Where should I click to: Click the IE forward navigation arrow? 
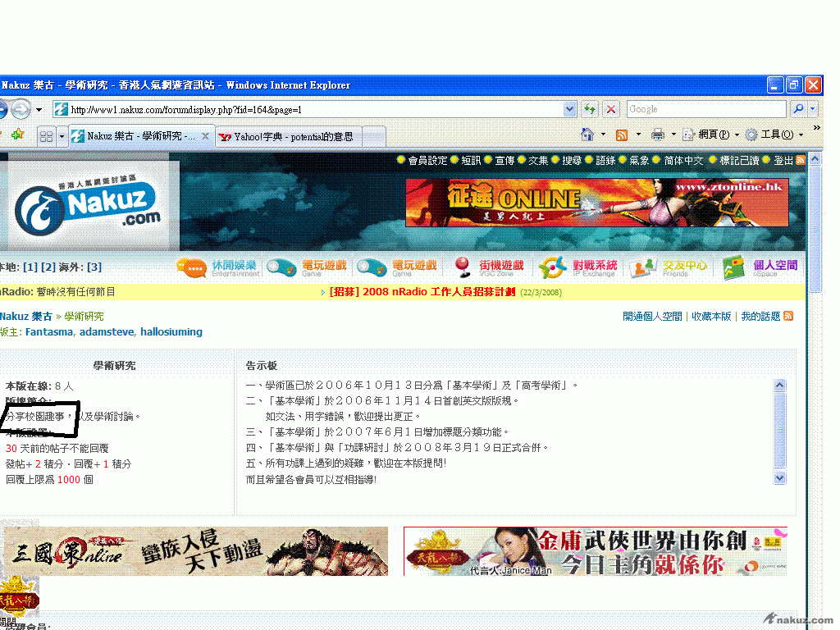pos(21,110)
